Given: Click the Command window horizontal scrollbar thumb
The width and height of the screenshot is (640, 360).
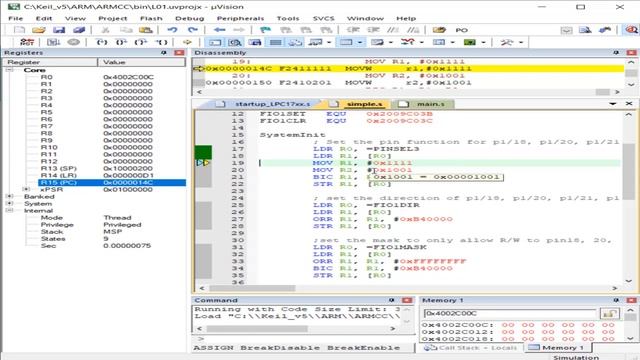Looking at the screenshot, I should click(x=256, y=329).
